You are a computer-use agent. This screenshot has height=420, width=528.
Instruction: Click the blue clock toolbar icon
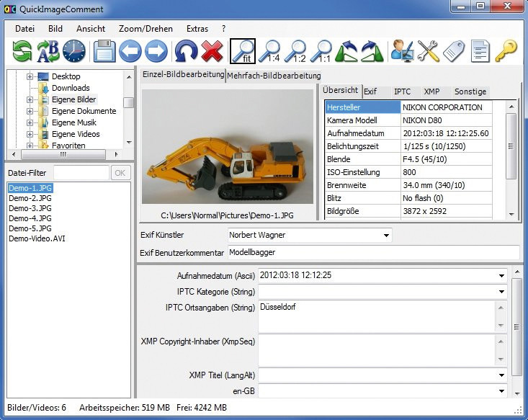pyautogui.click(x=74, y=51)
